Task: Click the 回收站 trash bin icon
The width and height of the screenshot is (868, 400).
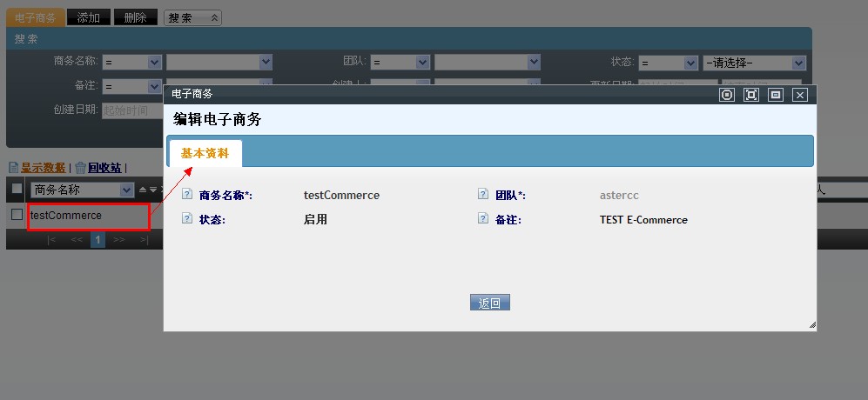Action: point(80,168)
